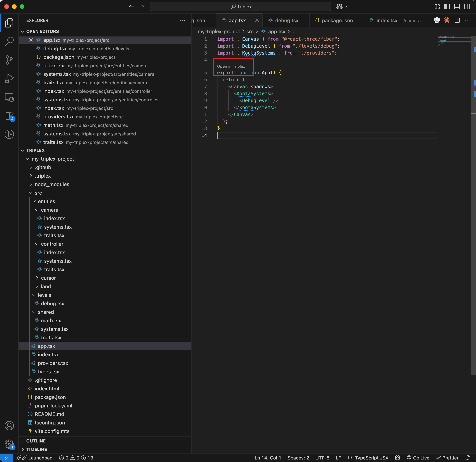This screenshot has height=462, width=476.
Task: Open editor More Actions ellipsis menu
Action: (x=467, y=20)
